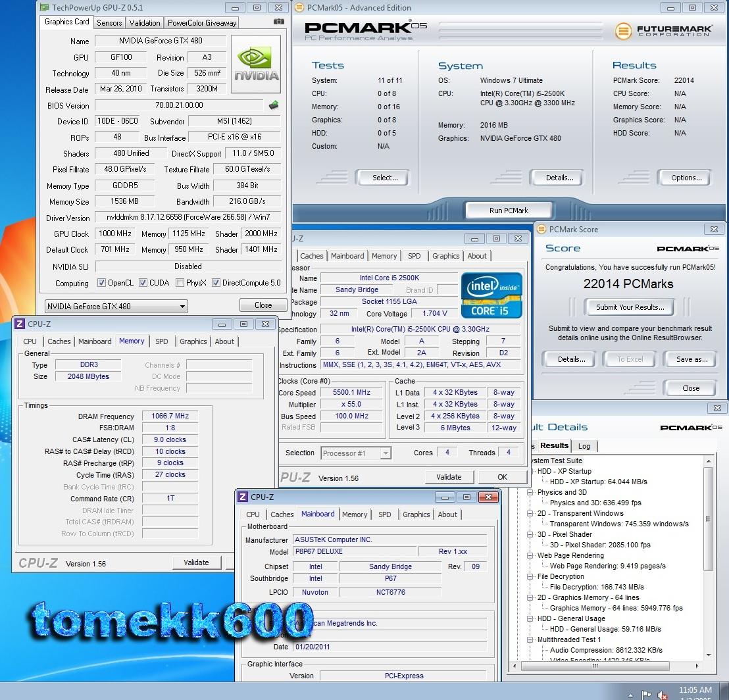Click the PCMark Score window title icon

541,229
